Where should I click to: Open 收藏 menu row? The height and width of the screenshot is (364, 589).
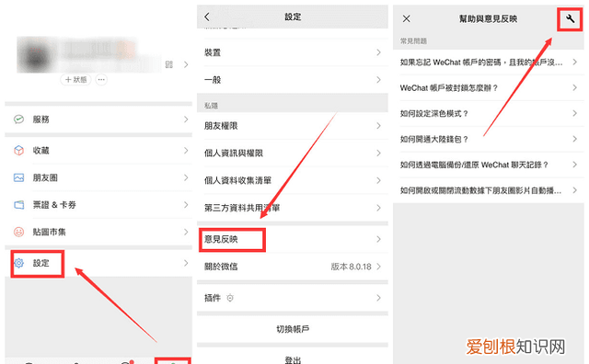click(x=98, y=151)
